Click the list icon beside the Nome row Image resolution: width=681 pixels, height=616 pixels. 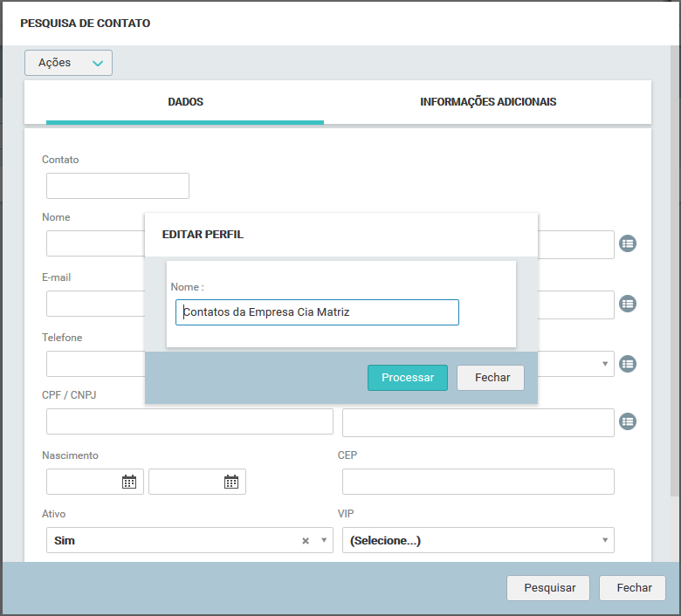point(628,243)
